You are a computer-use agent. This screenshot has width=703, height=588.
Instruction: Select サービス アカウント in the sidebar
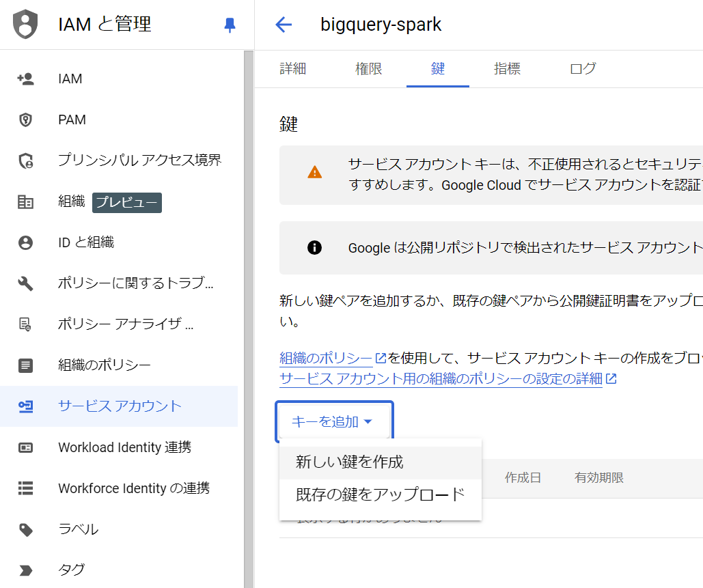[119, 406]
